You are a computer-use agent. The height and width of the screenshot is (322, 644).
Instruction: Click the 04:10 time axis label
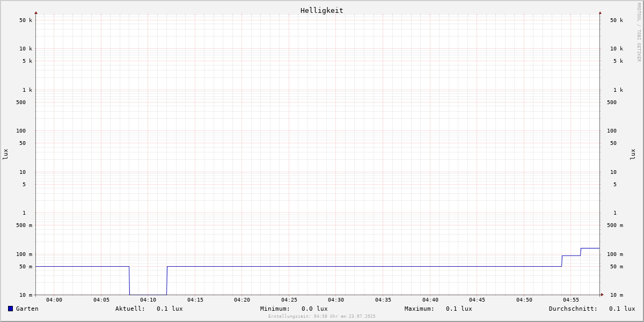148,300
